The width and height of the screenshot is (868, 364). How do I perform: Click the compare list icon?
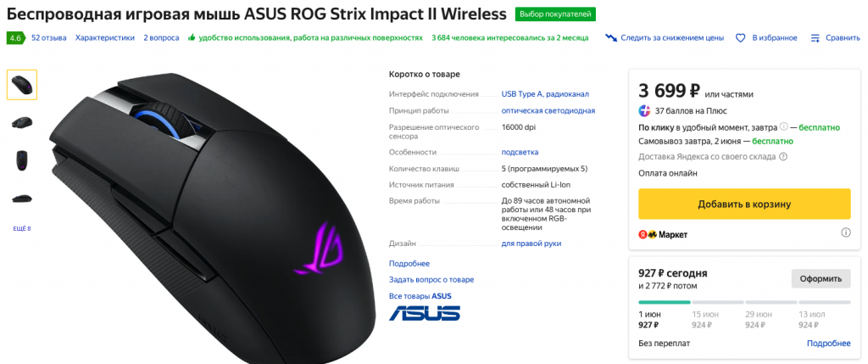tap(815, 37)
